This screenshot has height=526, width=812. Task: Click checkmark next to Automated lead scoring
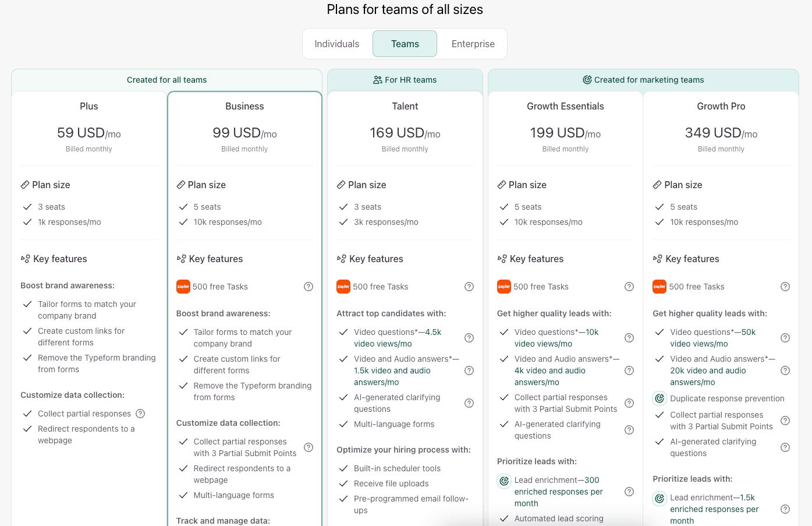click(x=503, y=518)
